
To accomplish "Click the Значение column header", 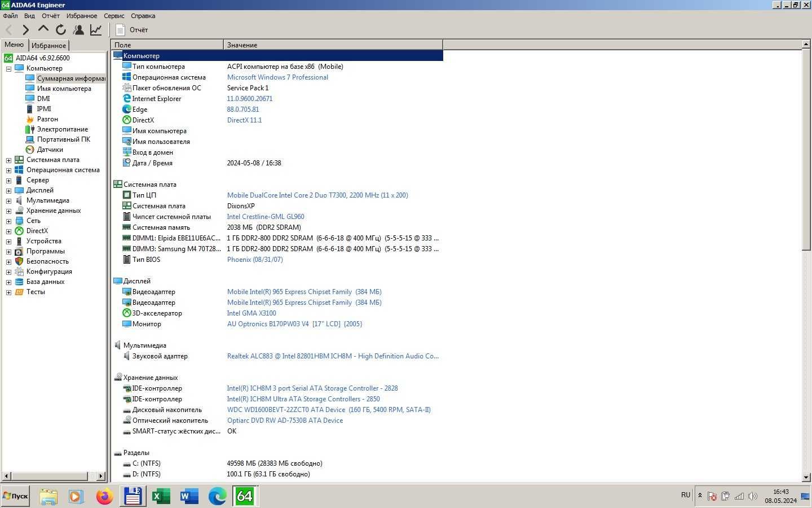I will [x=333, y=45].
